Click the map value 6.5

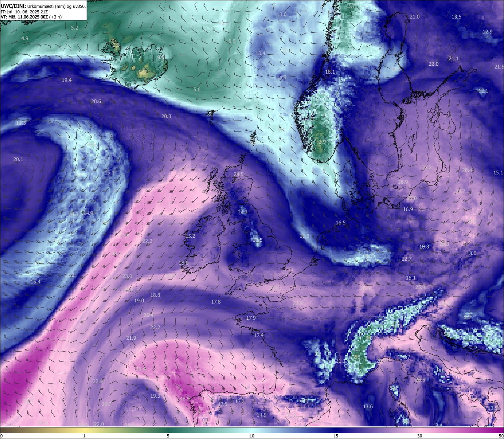coord(232,41)
